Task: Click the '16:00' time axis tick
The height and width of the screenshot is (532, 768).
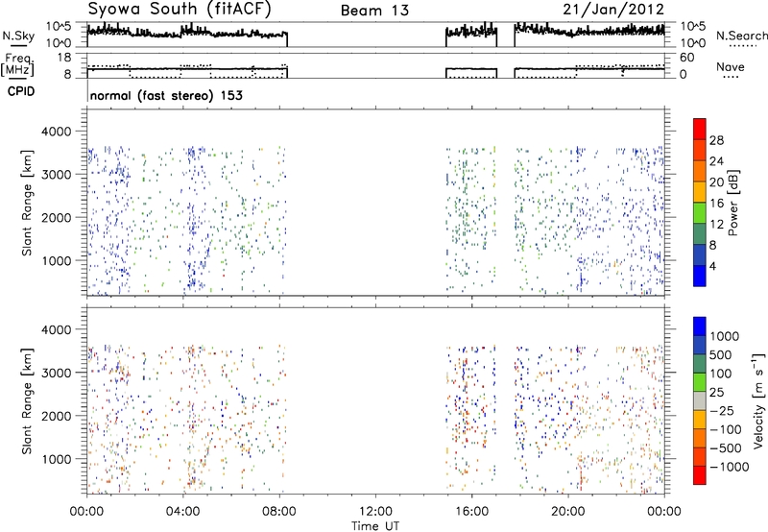Action: coord(471,512)
